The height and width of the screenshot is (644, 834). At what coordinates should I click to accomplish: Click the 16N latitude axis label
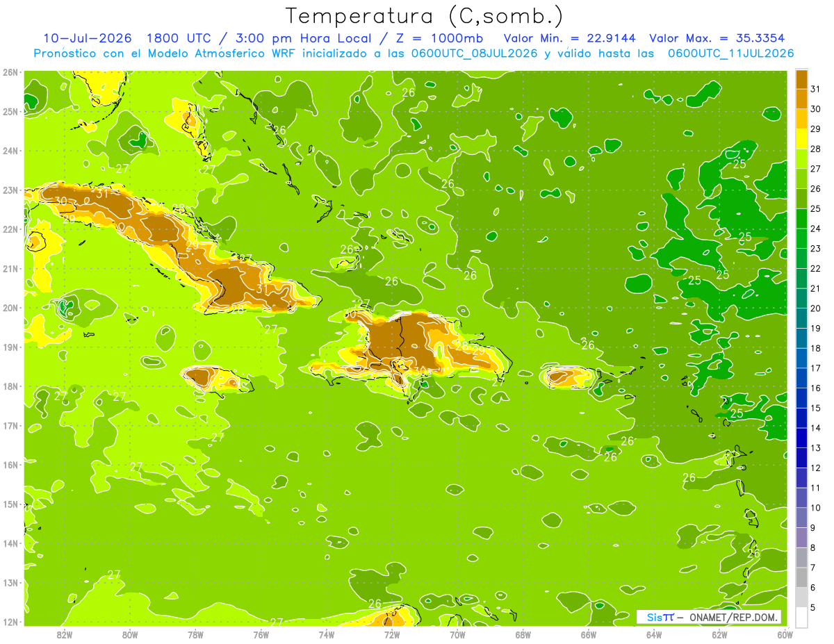pyautogui.click(x=10, y=465)
